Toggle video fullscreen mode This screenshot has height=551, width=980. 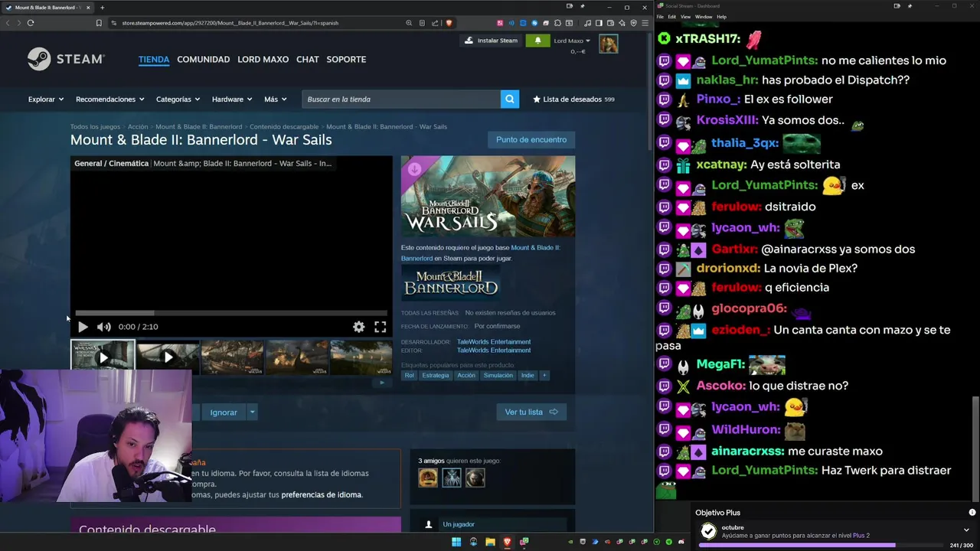click(380, 327)
